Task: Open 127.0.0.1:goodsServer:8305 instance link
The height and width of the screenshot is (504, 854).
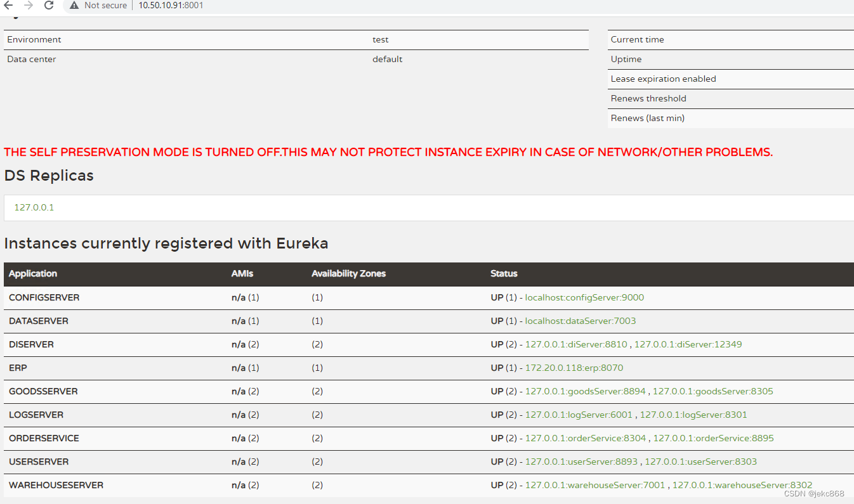Action: tap(713, 391)
